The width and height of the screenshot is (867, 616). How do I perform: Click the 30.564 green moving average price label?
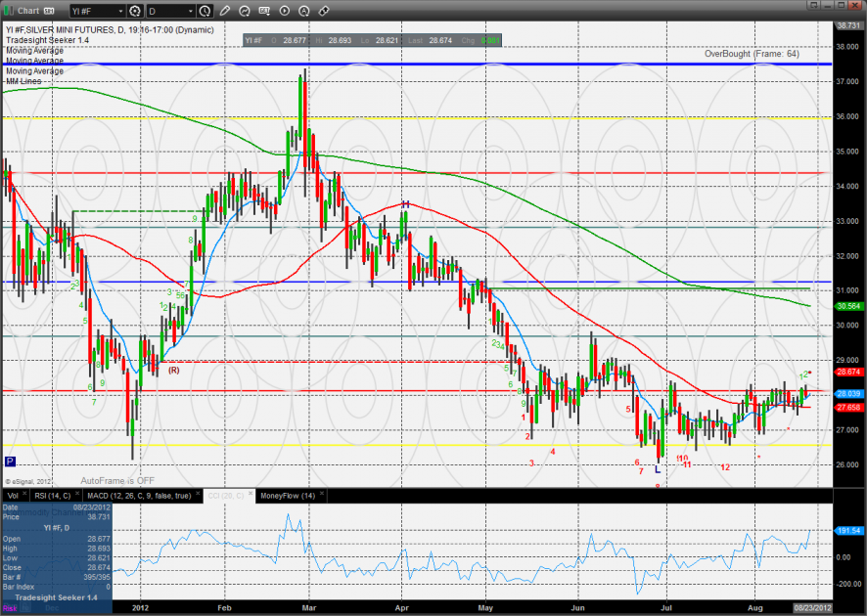pyautogui.click(x=846, y=306)
